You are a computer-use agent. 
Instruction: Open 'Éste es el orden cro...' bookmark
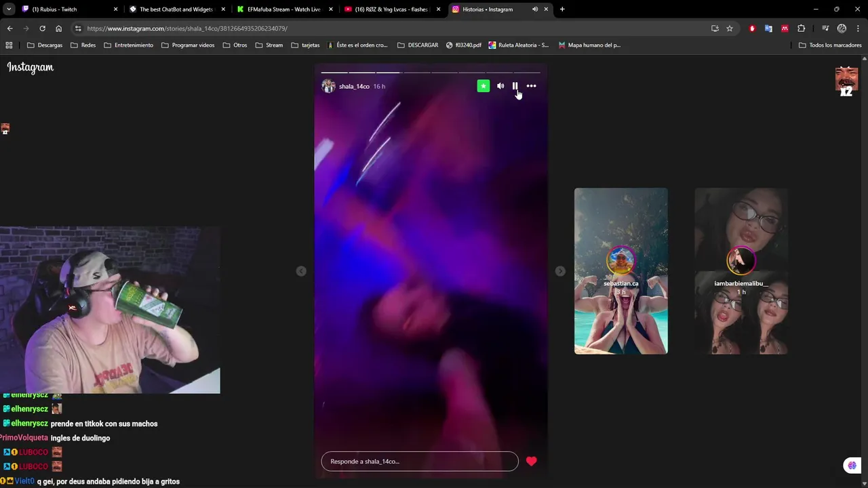point(357,45)
